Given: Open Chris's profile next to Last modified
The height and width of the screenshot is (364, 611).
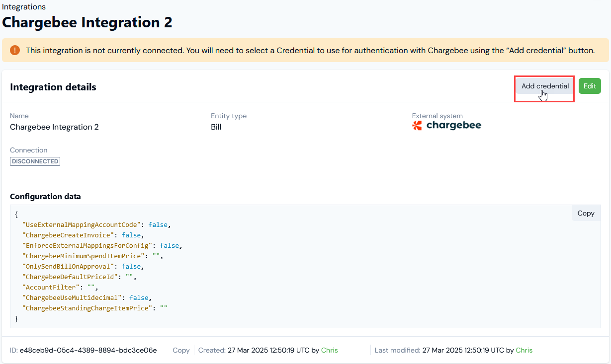Looking at the screenshot, I should pyautogui.click(x=524, y=350).
